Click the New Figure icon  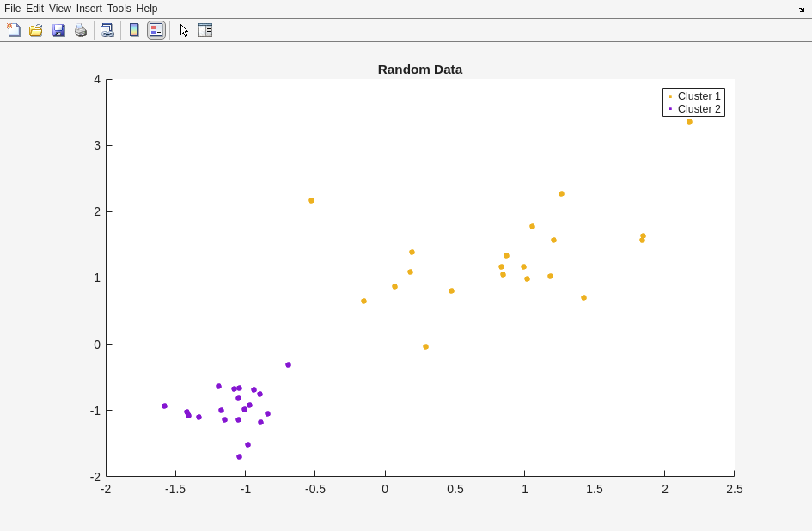[14, 30]
